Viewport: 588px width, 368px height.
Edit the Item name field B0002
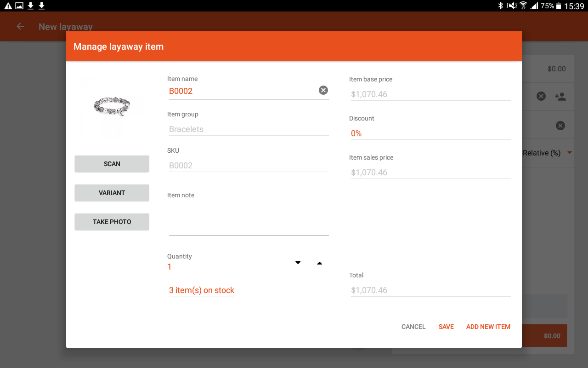241,91
